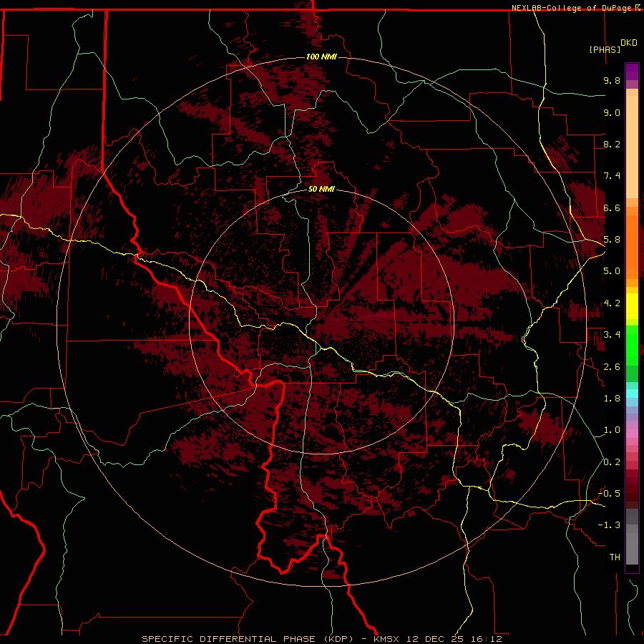
Task: Click the Specific Differential Phase (KDP) title
Action: tap(248, 639)
